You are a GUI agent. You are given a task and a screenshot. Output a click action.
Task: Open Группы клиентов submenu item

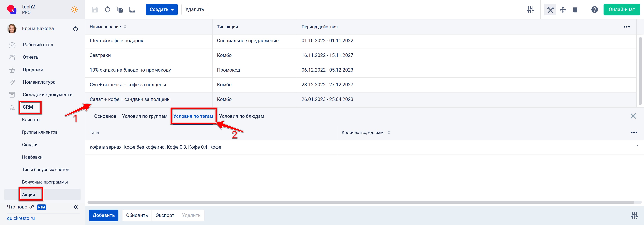pos(40,132)
